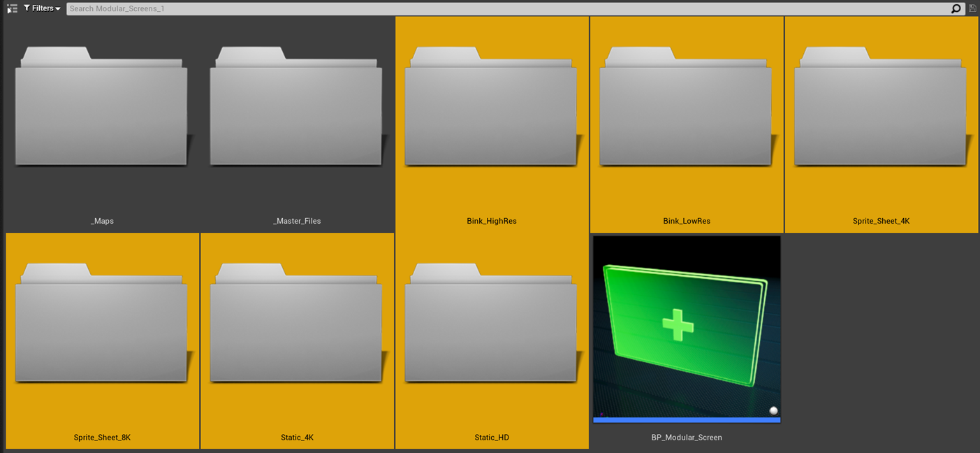Select the Bink_HighRes folder icon
Screen dimensions: 980x453
pyautogui.click(x=492, y=107)
